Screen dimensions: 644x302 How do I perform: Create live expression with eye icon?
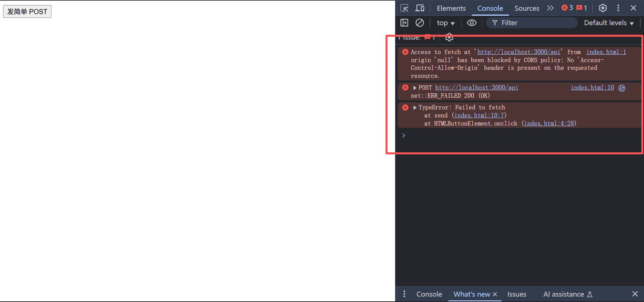[472, 23]
